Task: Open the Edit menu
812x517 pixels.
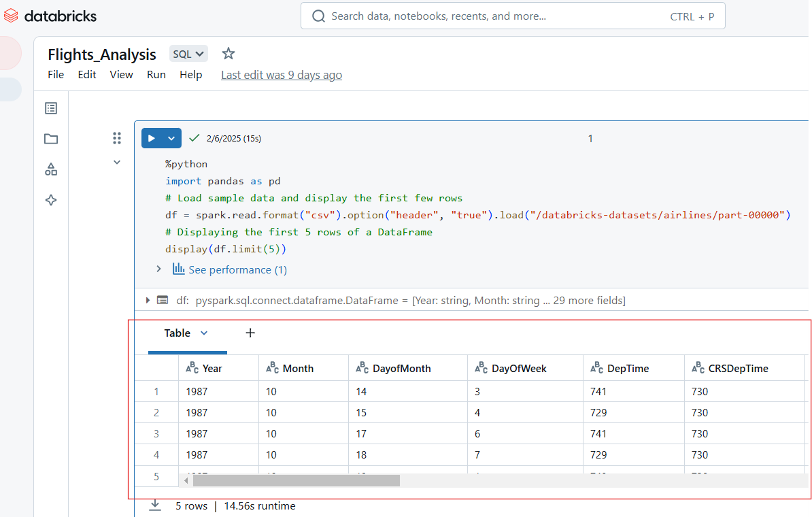Action: click(87, 75)
